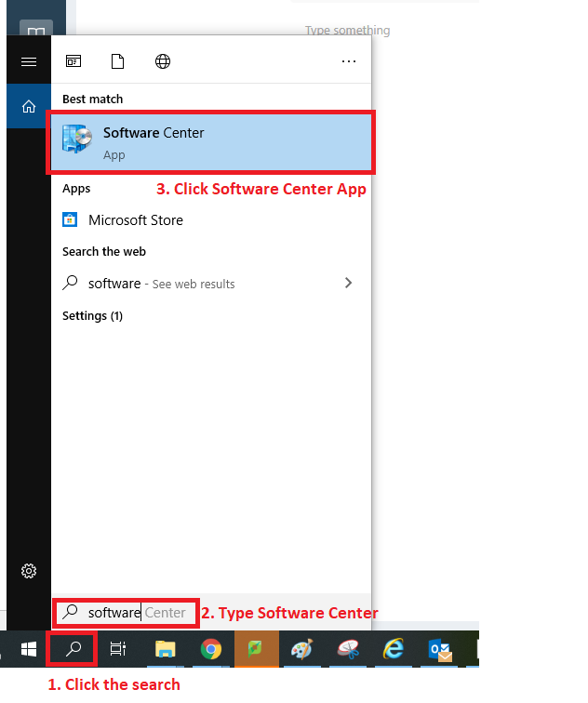Open the more options ellipsis menu
Screen dimensions: 588x703
pyautogui.click(x=349, y=61)
